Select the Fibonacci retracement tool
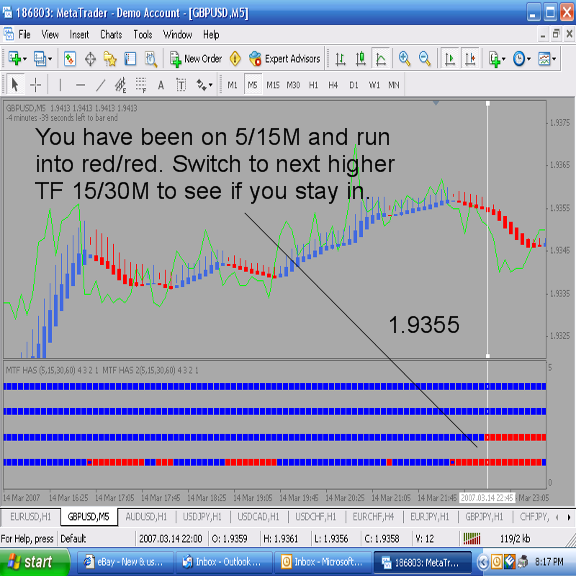The image size is (576, 576). [x=141, y=85]
